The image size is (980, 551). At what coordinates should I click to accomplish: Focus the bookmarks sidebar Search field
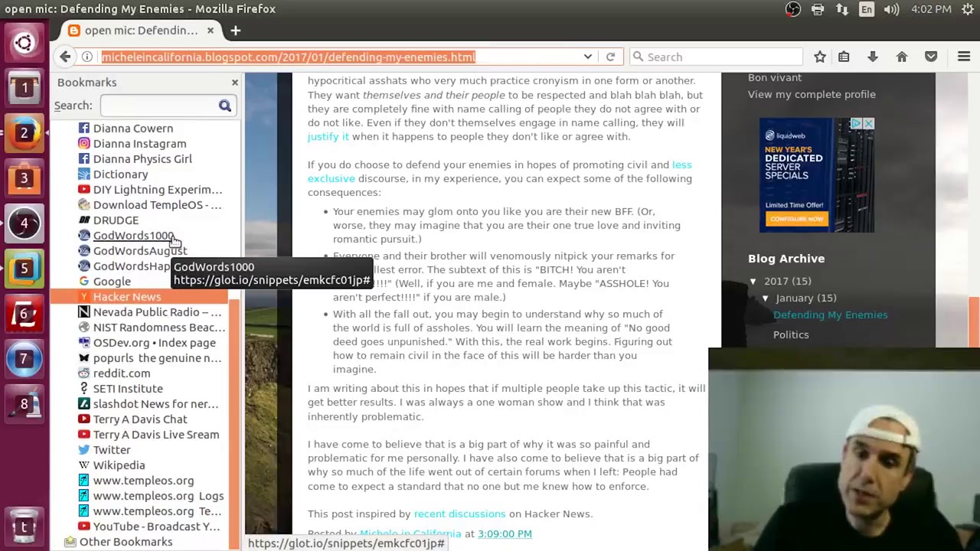tap(167, 106)
